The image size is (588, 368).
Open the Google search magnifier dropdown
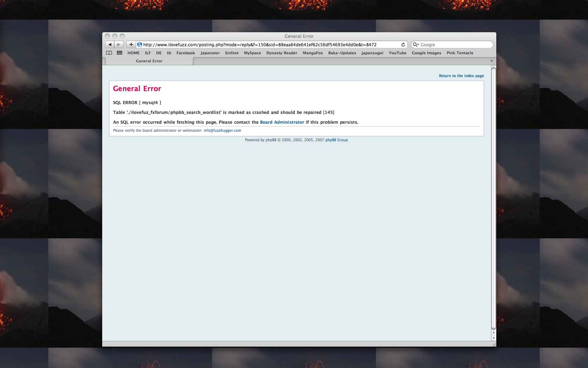(416, 45)
